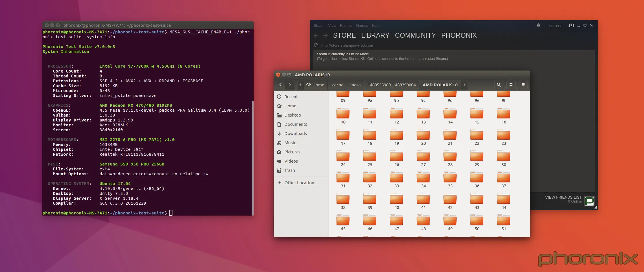Go to the Home path segment
This screenshot has height=272, width=644.
coord(315,85)
